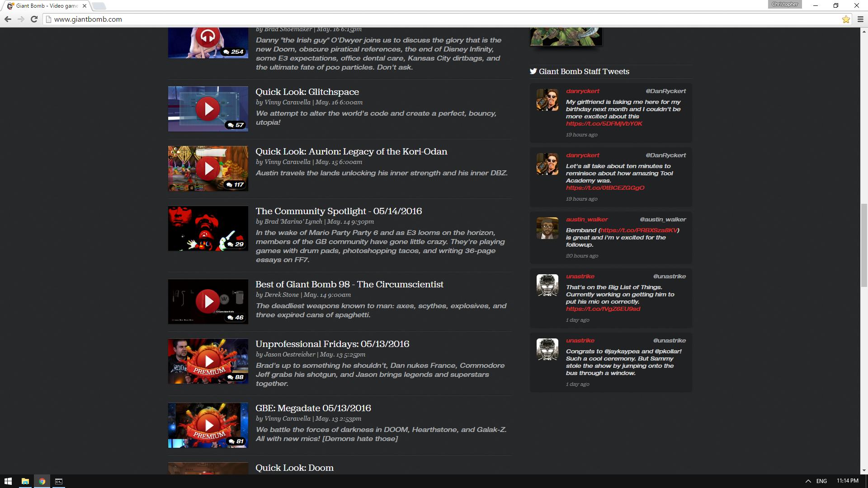Open the Community Spotlight thumbnail image

pos(208,229)
